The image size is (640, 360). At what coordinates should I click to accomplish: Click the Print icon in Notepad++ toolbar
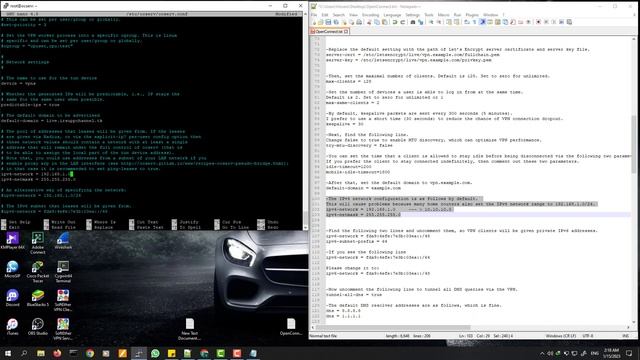[x=359, y=22]
